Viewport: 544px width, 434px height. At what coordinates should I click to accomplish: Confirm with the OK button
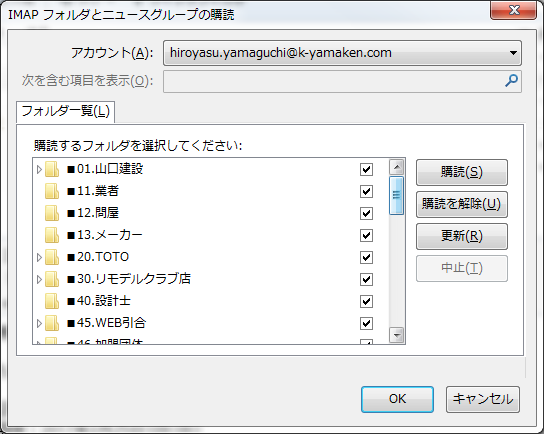pyautogui.click(x=397, y=399)
